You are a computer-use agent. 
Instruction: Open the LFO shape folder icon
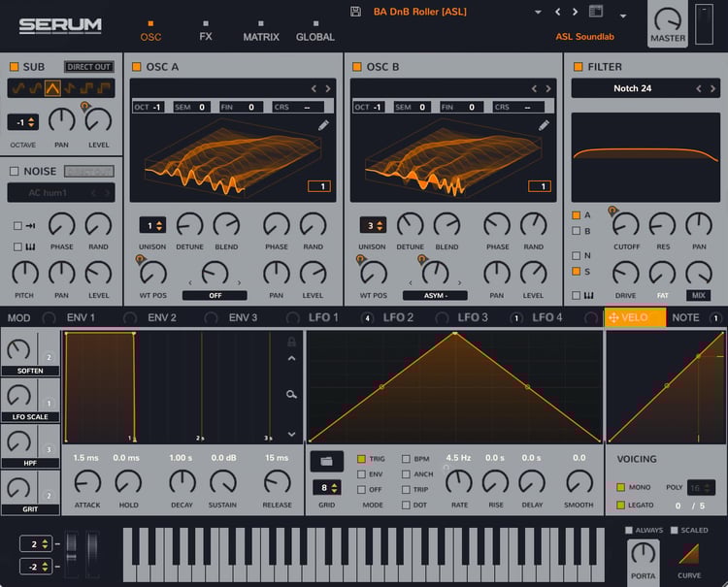327,461
